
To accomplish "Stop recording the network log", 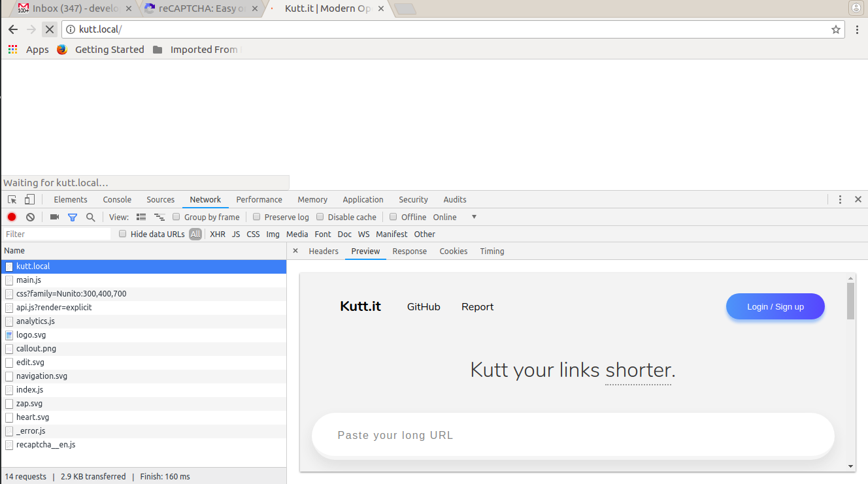I will click(x=10, y=216).
